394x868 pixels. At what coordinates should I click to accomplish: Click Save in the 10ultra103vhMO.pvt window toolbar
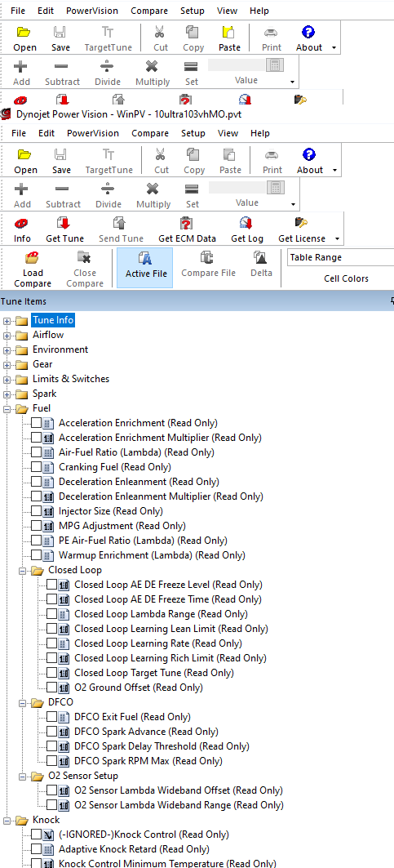pos(61,161)
